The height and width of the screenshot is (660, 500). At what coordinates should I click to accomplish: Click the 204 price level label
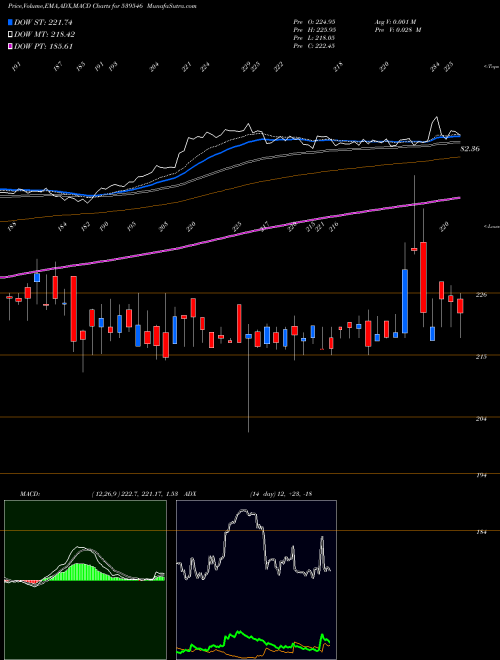tap(481, 419)
